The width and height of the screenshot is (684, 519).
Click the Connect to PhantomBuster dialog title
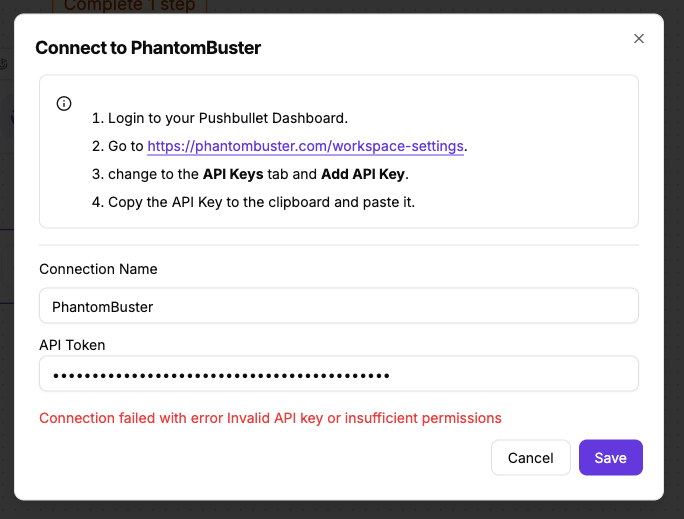click(148, 47)
